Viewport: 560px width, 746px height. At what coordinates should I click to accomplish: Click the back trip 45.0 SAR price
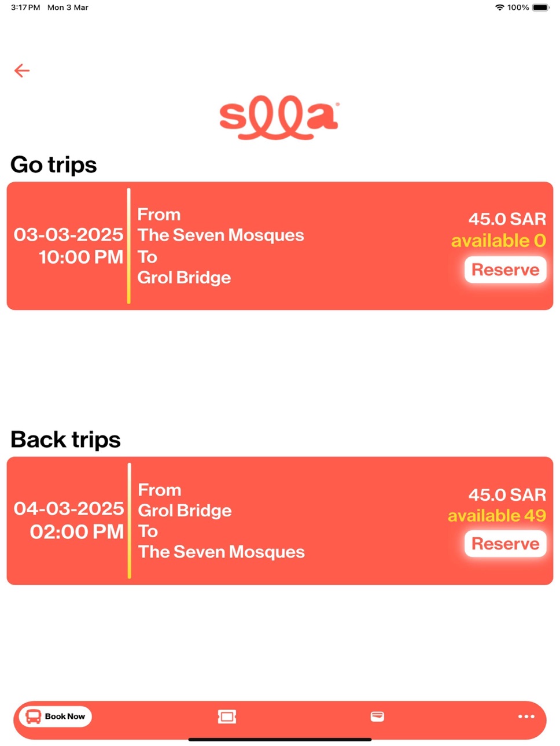[507, 494]
